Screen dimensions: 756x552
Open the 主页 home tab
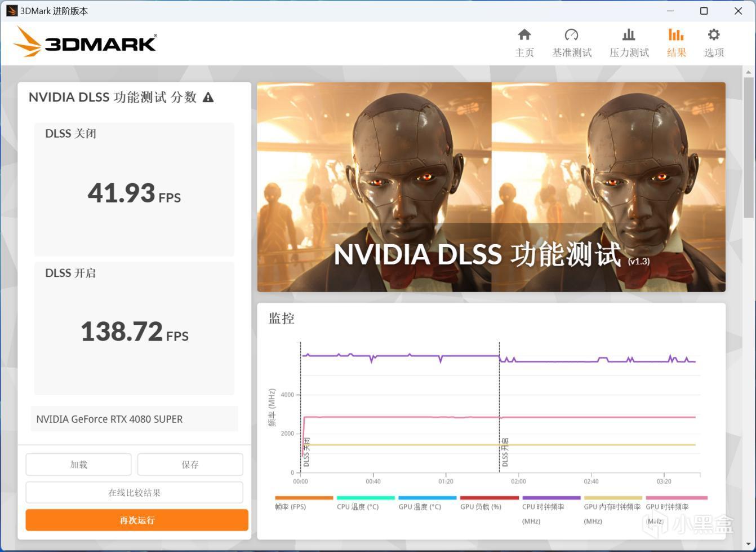point(524,43)
